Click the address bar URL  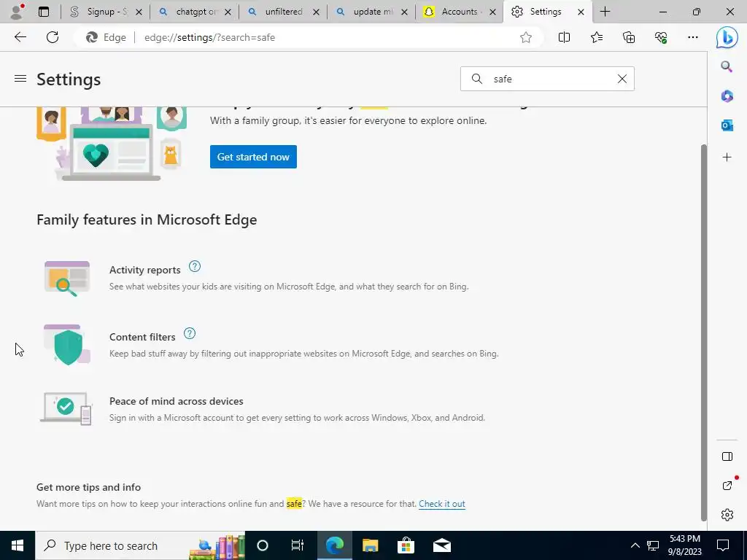(x=209, y=38)
